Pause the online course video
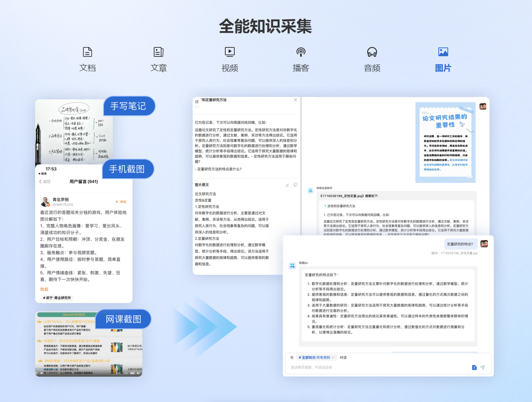Image resolution: width=532 pixels, height=402 pixels. (x=37, y=373)
